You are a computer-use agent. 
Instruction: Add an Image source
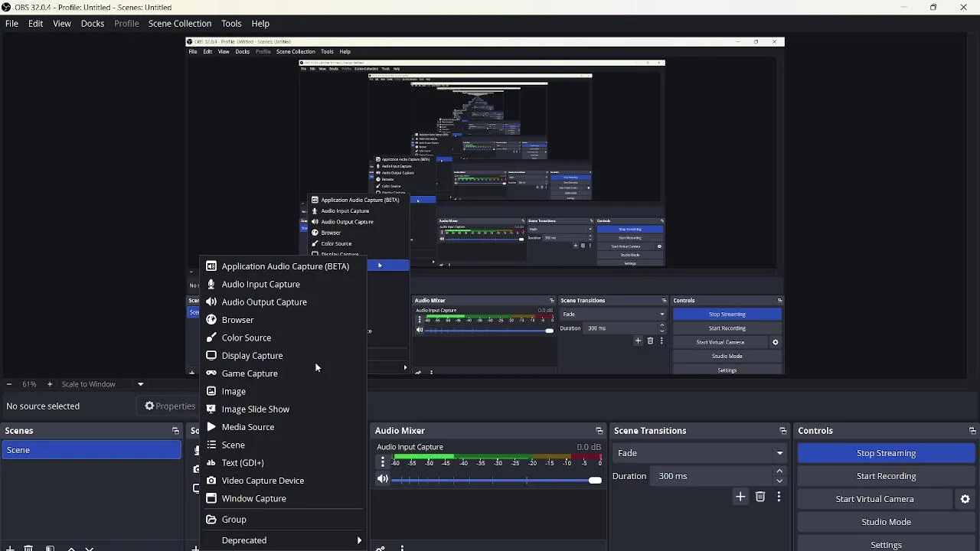pyautogui.click(x=283, y=391)
